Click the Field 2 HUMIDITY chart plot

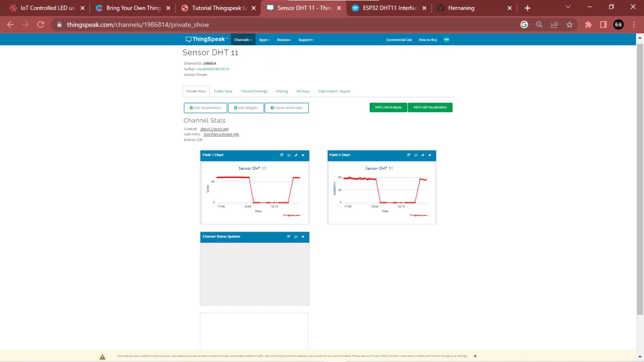(385, 189)
